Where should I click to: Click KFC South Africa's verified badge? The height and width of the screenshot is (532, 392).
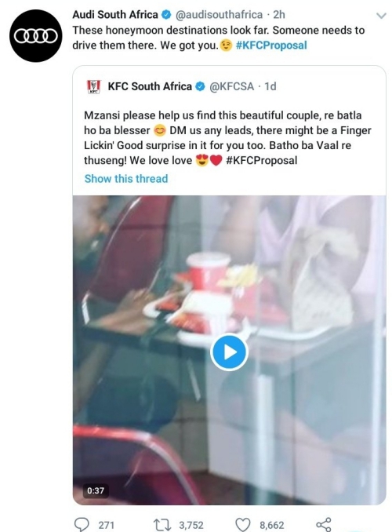click(201, 86)
